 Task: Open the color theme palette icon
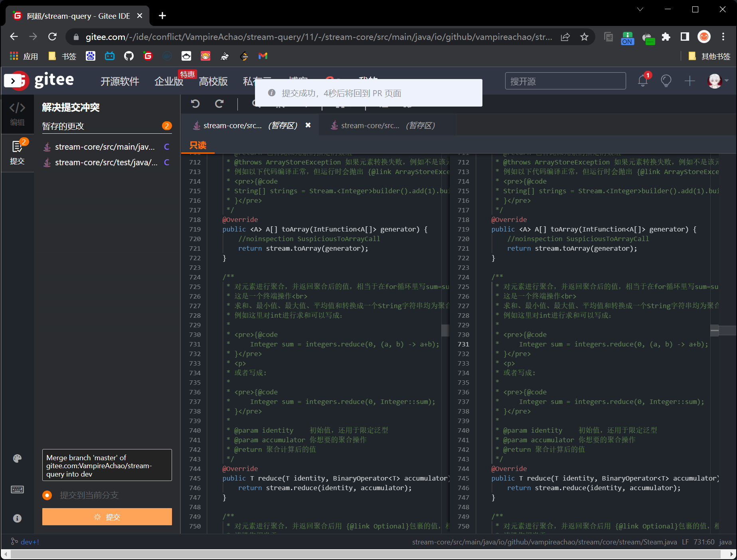coord(17,458)
